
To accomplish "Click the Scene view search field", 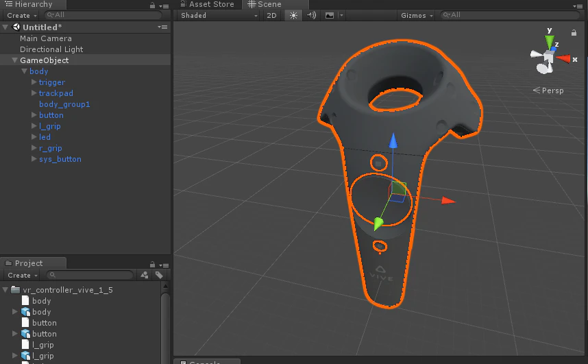I will pyautogui.click(x=510, y=15).
